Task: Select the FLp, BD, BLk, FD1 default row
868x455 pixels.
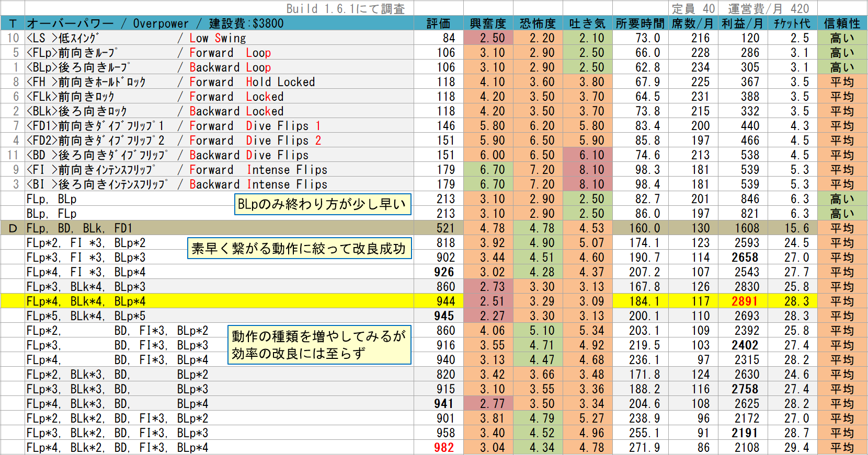Action: coord(220,228)
